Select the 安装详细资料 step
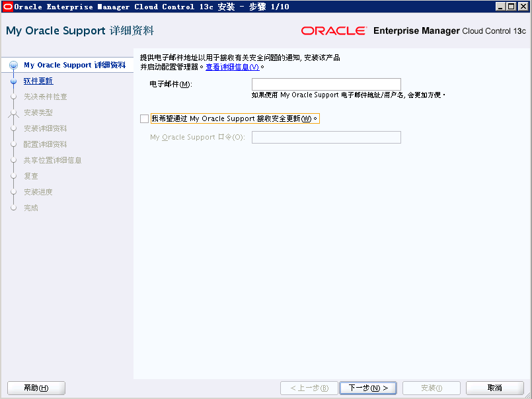 (46, 128)
